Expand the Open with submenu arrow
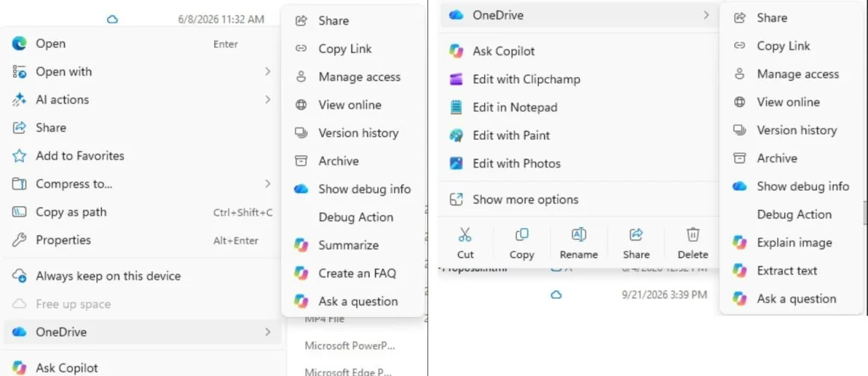The width and height of the screenshot is (868, 376). tap(267, 71)
